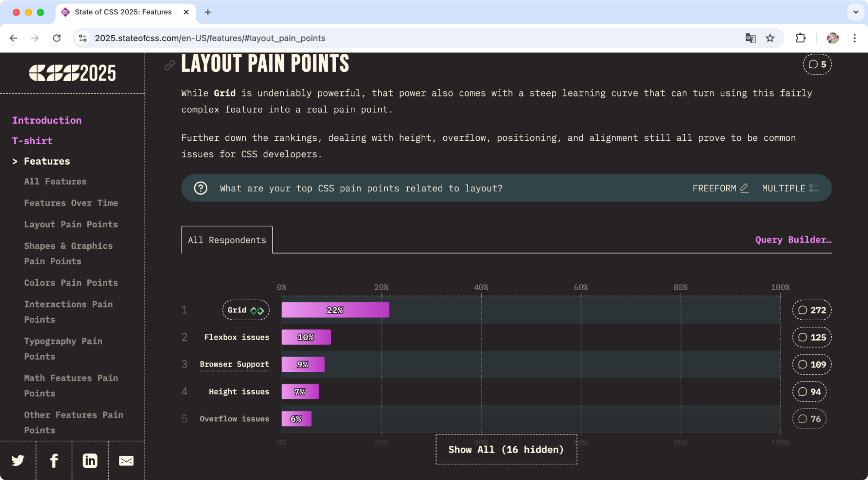This screenshot has width=868, height=480.
Task: Collapse the Features sidebar section
Action: click(46, 161)
